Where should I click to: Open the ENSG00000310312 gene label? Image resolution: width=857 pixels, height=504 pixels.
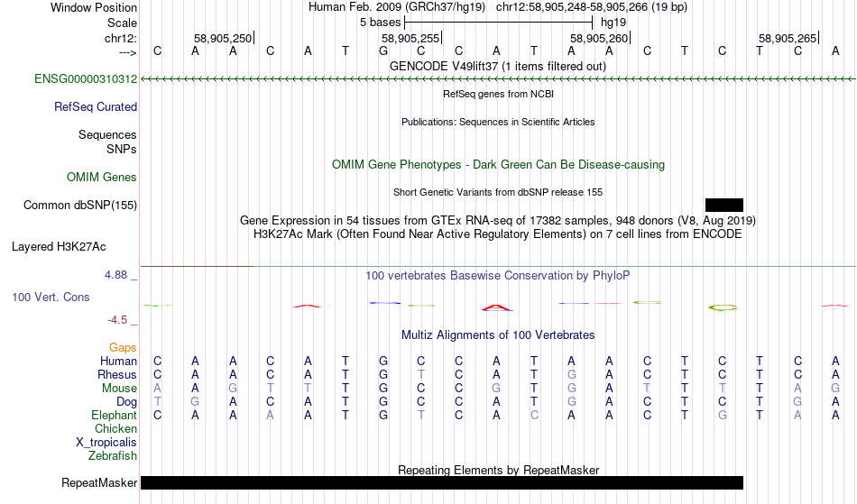point(86,79)
